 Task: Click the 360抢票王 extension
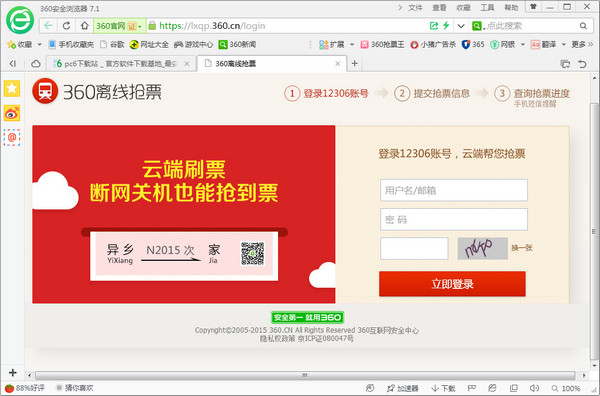(x=382, y=44)
